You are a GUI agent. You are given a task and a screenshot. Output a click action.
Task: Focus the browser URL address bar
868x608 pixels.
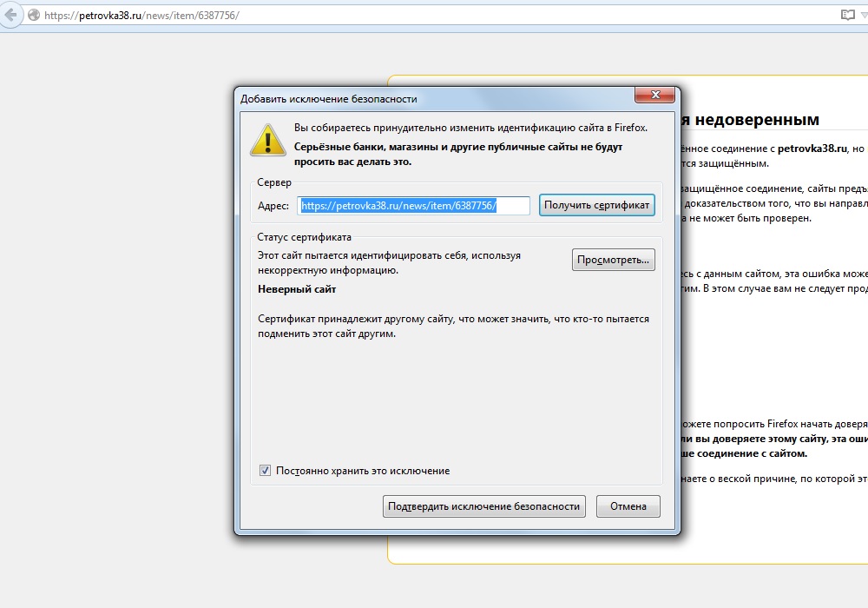434,16
